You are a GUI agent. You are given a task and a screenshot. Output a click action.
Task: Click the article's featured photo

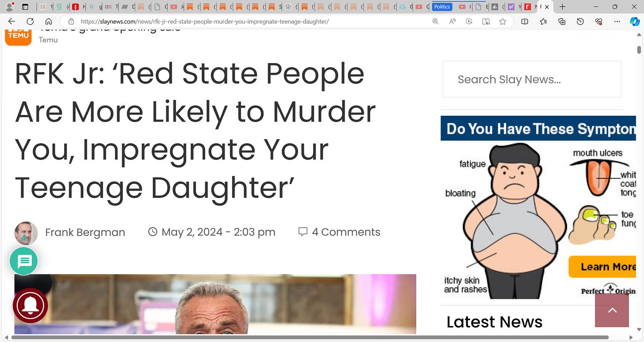tap(215, 304)
